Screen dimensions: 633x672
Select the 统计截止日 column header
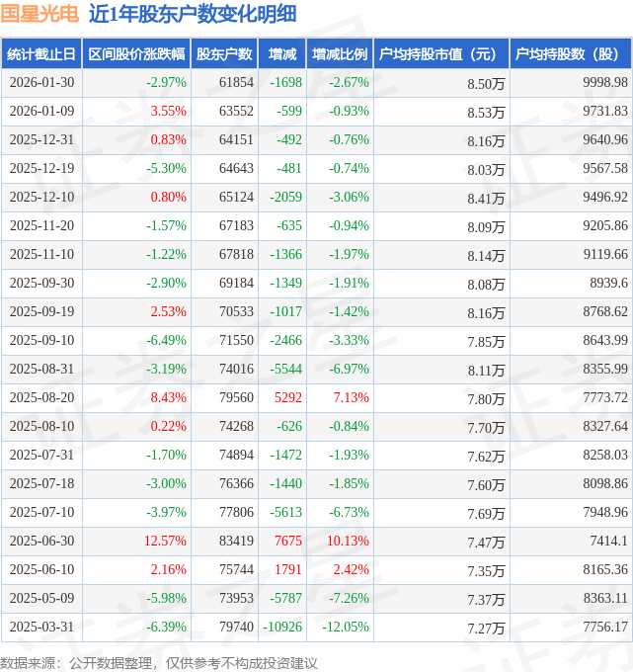40,54
